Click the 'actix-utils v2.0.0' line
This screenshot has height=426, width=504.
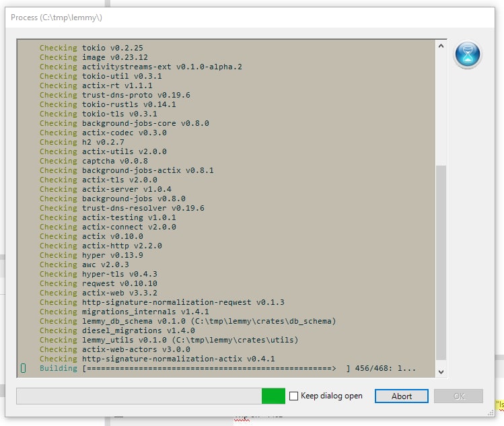103,151
